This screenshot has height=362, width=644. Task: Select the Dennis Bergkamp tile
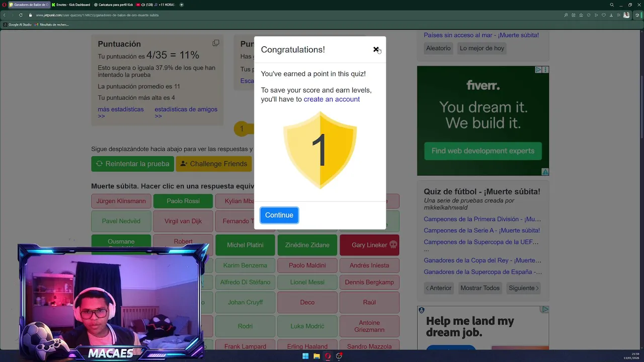coord(369,282)
